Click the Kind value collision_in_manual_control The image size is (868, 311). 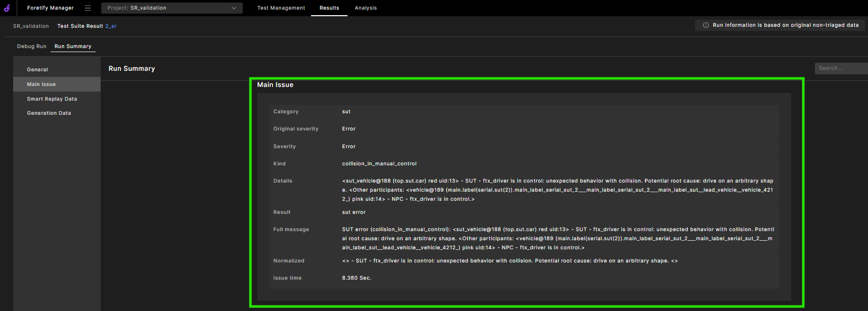coord(379,164)
